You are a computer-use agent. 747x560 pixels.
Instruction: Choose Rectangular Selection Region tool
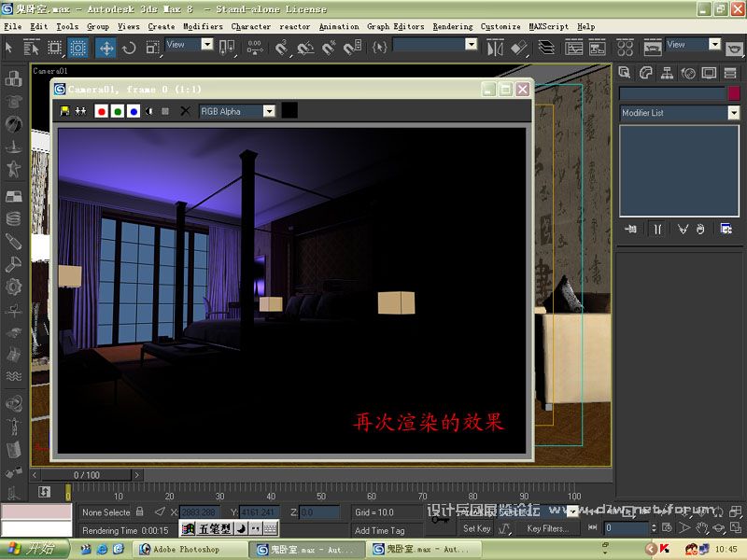click(x=55, y=48)
